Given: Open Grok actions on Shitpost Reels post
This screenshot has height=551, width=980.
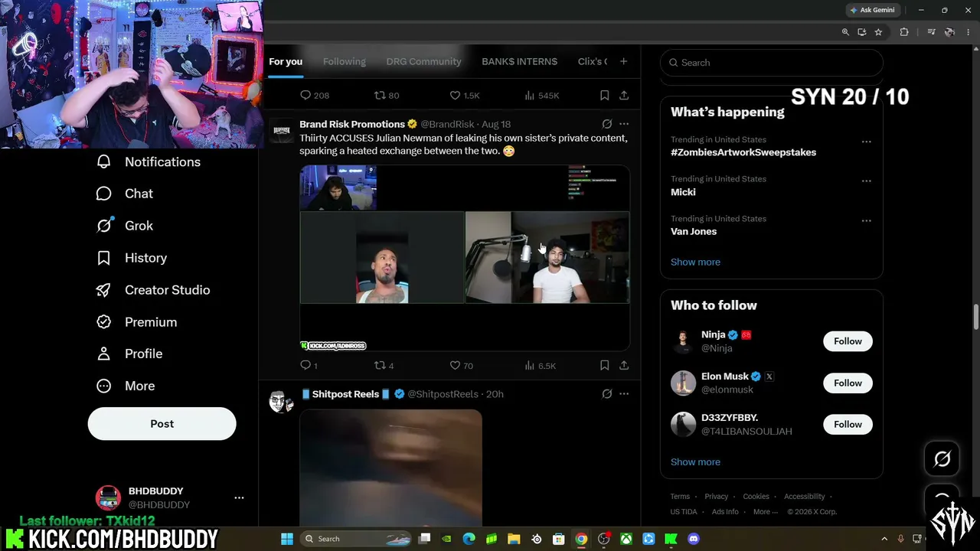Looking at the screenshot, I should [607, 394].
